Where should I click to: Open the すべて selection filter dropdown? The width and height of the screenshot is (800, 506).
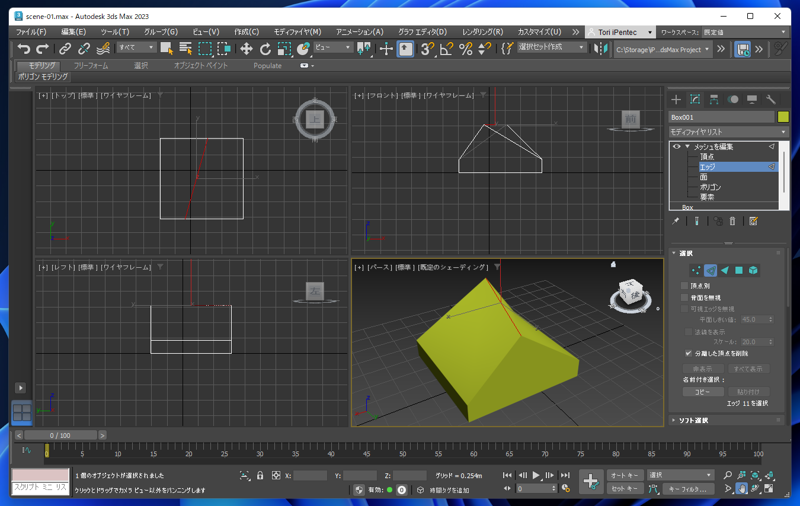coord(136,47)
